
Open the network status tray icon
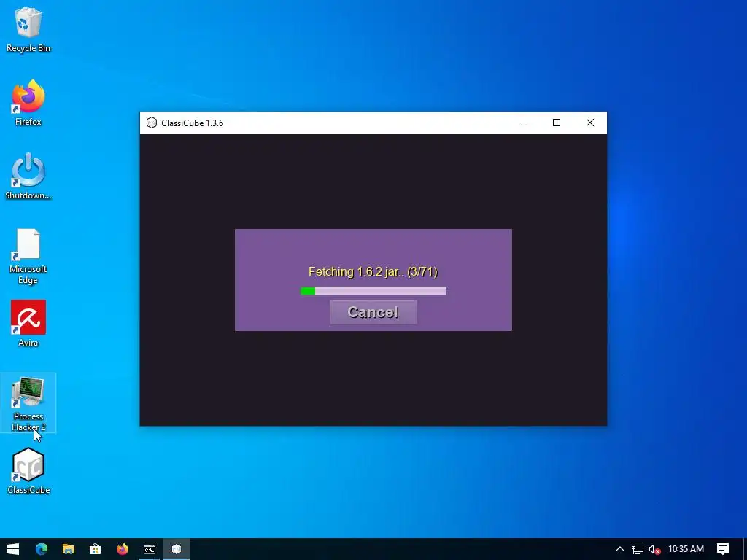point(638,549)
